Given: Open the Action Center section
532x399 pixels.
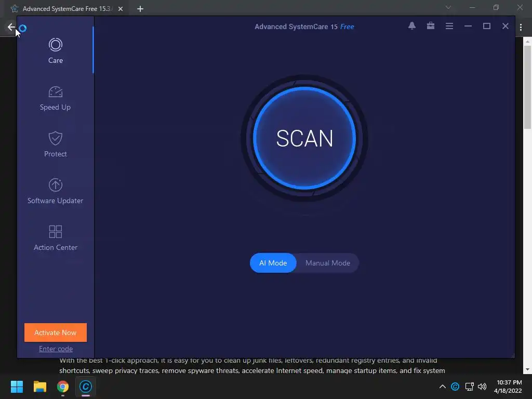Looking at the screenshot, I should (55, 238).
